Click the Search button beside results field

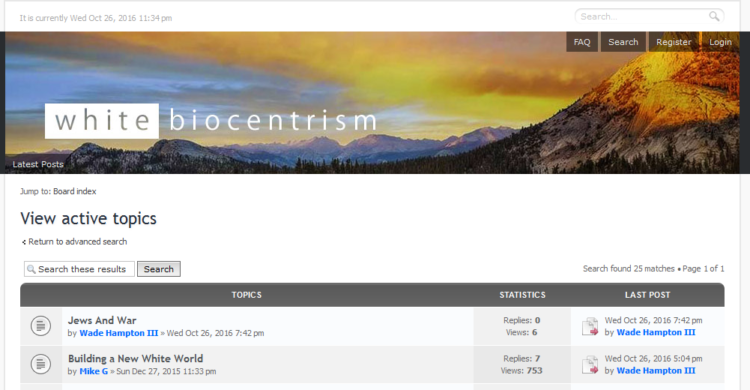pyautogui.click(x=159, y=269)
